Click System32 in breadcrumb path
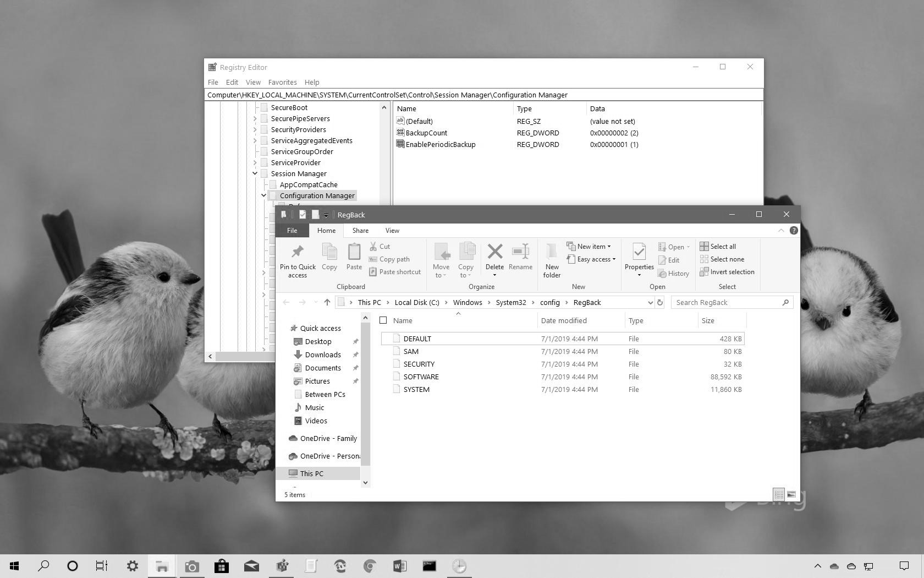The image size is (924, 578). [511, 302]
